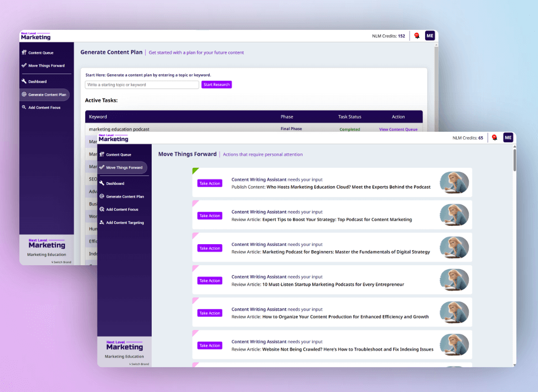This screenshot has width=538, height=392.
Task: Click View Content Queue link for completed task
Action: [x=398, y=130]
